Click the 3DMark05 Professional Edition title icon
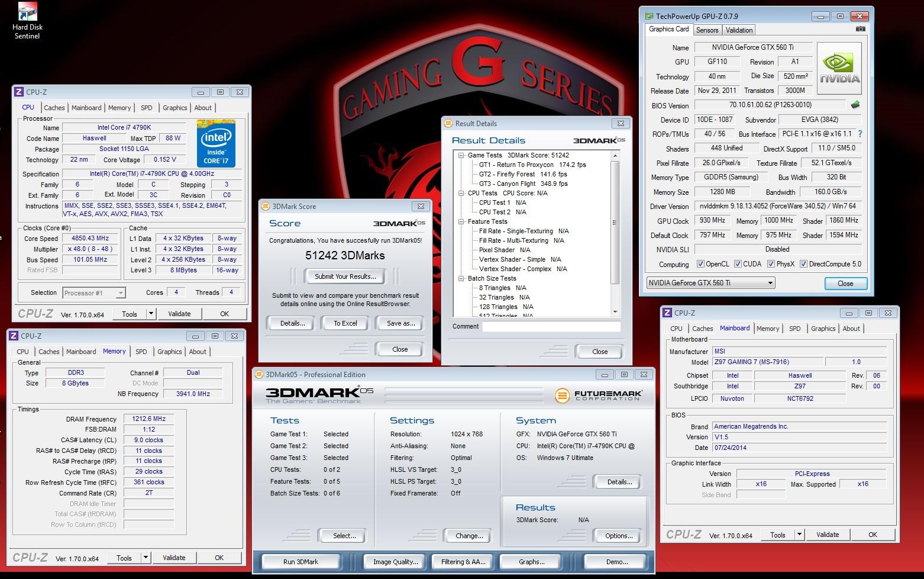The height and width of the screenshot is (579, 924). point(259,374)
